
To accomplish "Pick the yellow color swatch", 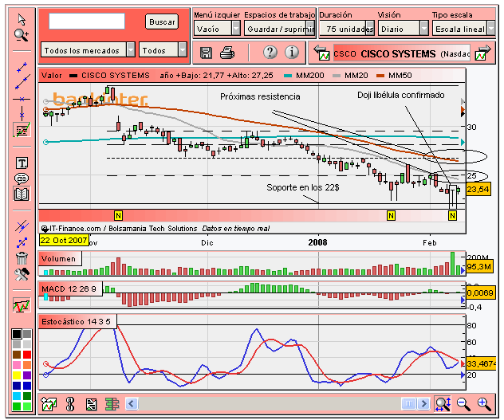I will pyautogui.click(x=17, y=375).
